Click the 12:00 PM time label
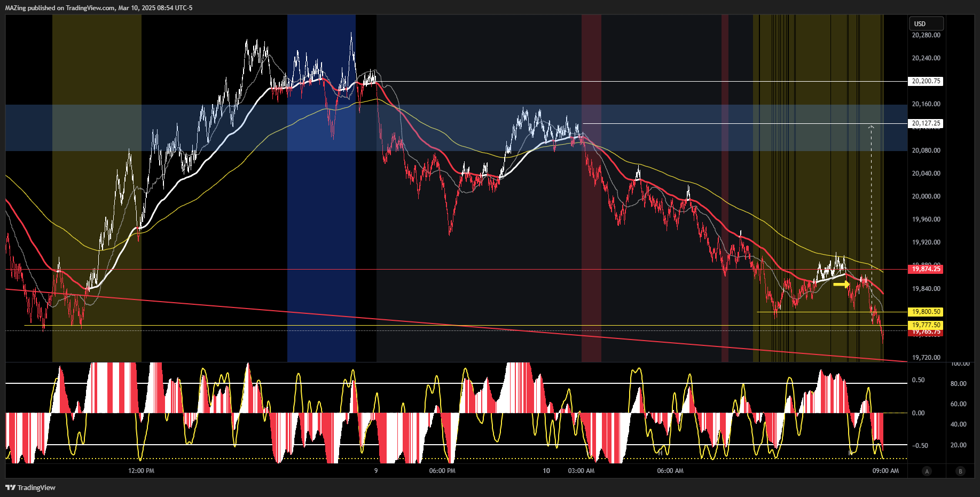This screenshot has width=980, height=497. tap(141, 471)
